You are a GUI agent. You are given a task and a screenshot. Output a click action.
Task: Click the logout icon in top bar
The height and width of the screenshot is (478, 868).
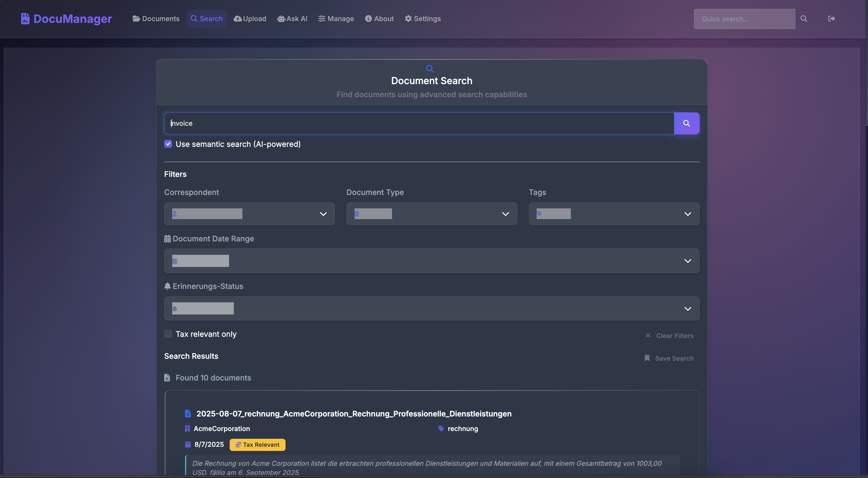point(831,18)
